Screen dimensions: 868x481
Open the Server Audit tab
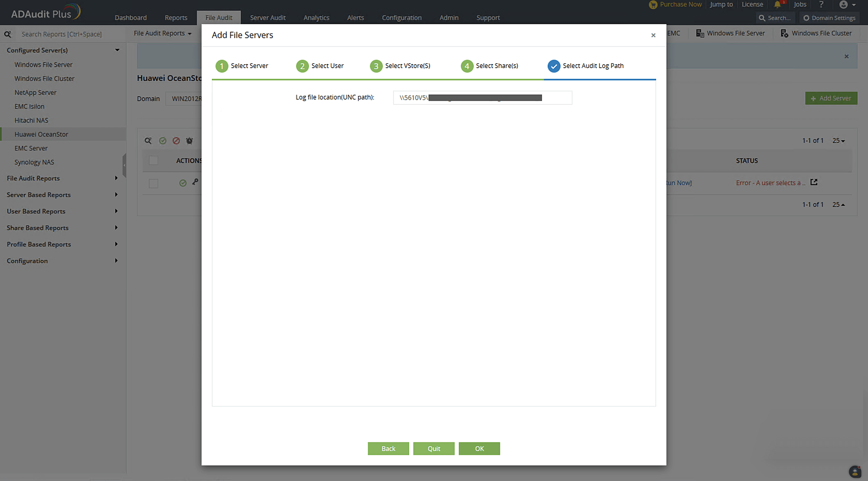(x=267, y=18)
